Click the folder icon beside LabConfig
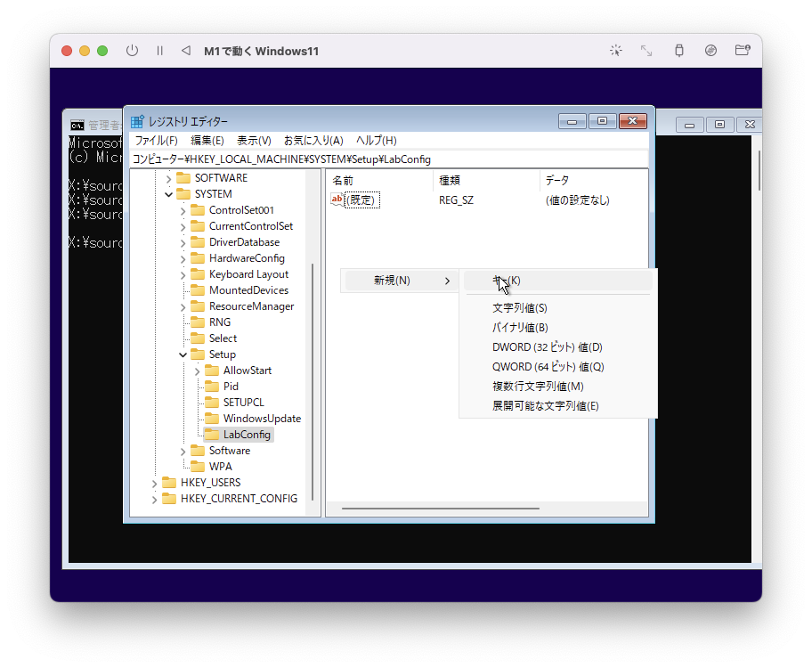Viewport: 812px width, 668px height. pos(211,435)
